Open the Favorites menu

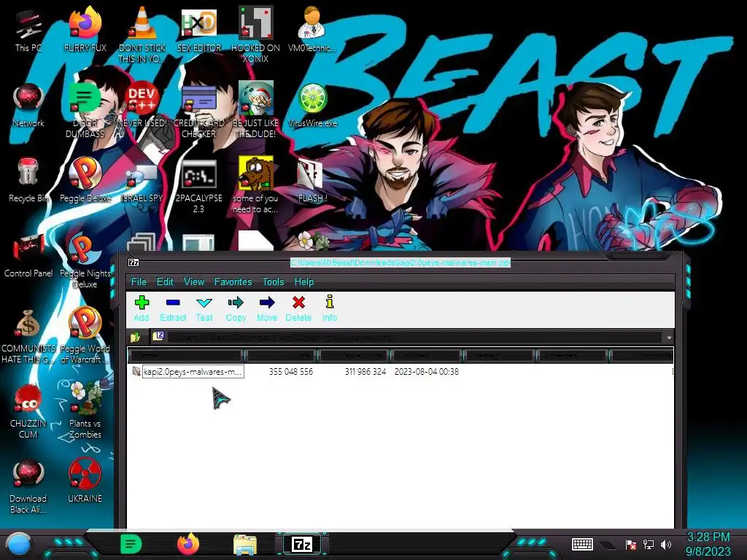pos(233,282)
